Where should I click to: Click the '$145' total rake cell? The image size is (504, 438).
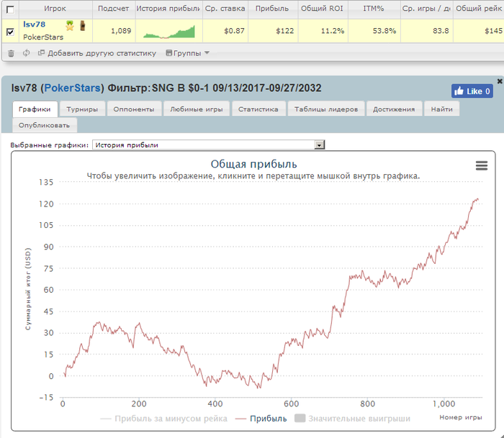click(479, 31)
